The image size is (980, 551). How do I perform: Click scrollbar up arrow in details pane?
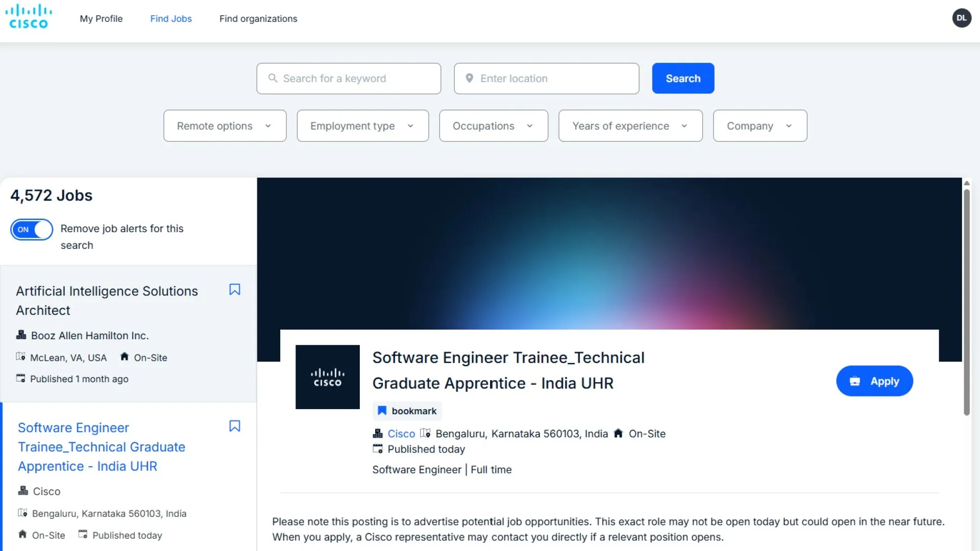(x=966, y=183)
